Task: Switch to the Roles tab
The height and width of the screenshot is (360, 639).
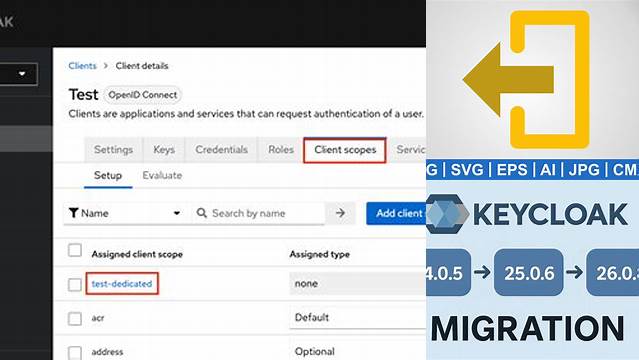Action: click(x=281, y=150)
